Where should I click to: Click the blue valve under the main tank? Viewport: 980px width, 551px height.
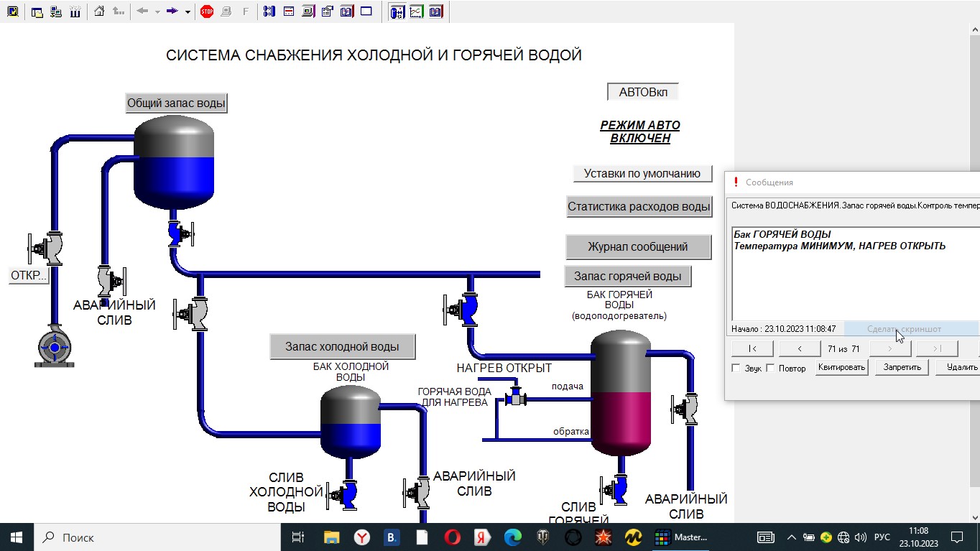[x=180, y=233]
